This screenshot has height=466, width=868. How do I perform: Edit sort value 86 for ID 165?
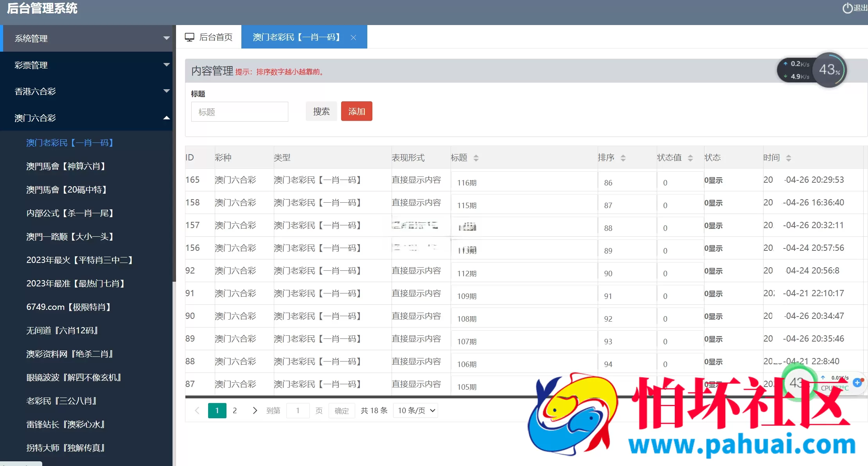[x=627, y=183]
